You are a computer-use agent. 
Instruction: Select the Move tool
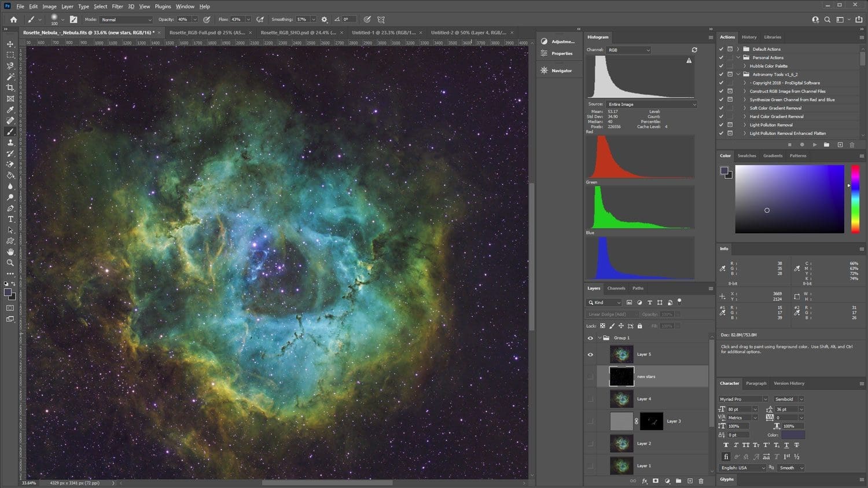click(x=10, y=44)
